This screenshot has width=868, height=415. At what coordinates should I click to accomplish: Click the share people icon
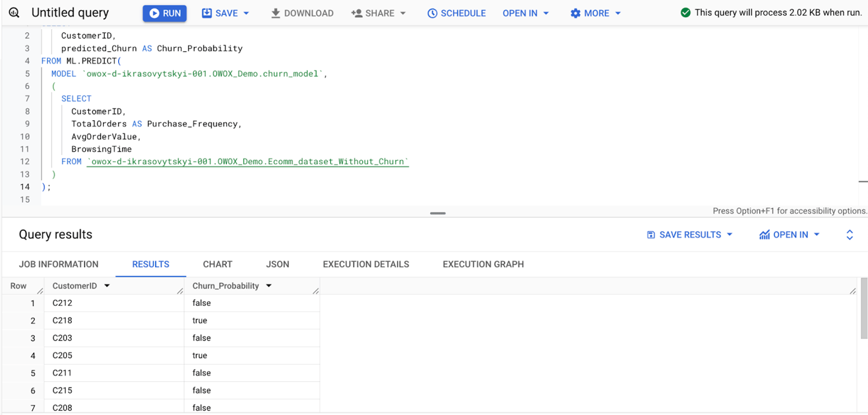click(356, 13)
